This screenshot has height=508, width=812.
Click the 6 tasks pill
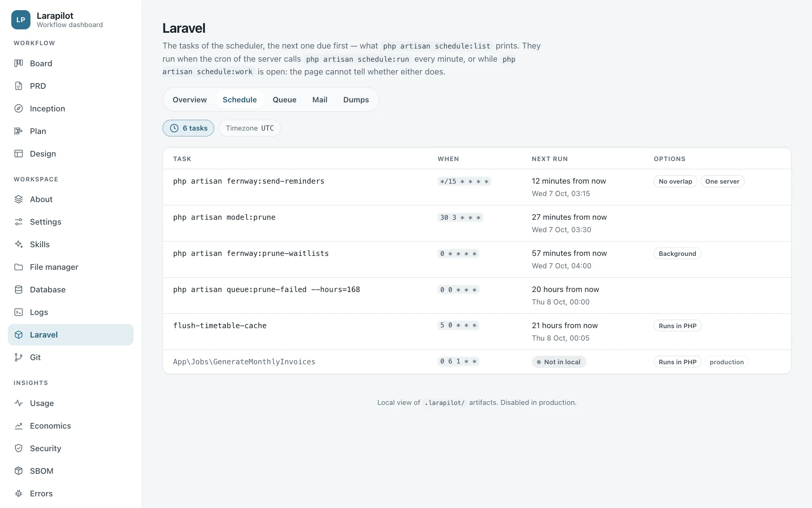pos(188,128)
